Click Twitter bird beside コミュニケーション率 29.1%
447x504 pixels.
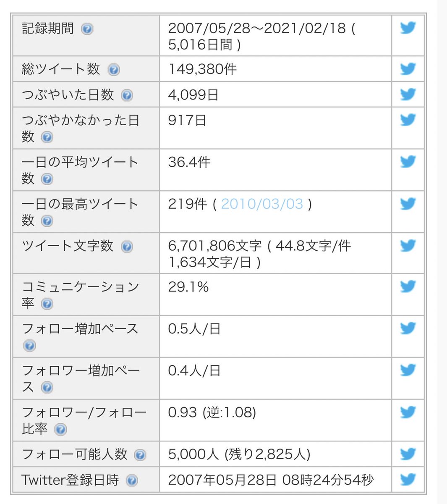408,286
